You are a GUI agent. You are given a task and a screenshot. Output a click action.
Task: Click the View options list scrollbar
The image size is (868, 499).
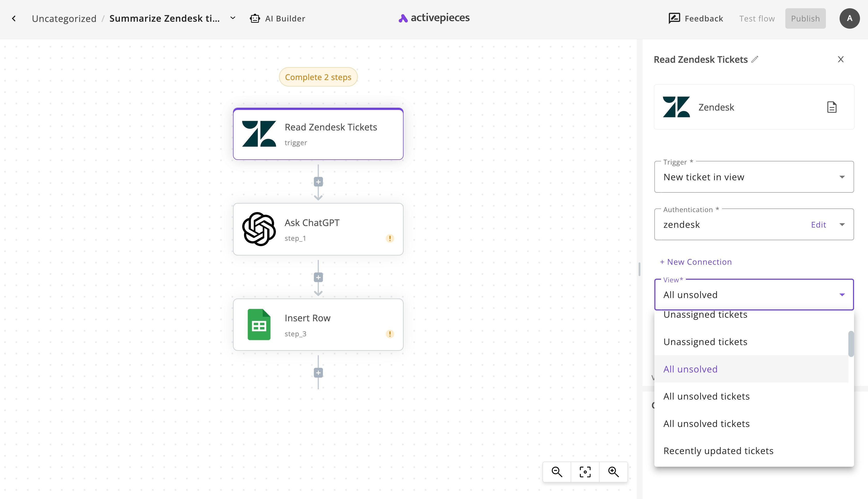(x=851, y=344)
